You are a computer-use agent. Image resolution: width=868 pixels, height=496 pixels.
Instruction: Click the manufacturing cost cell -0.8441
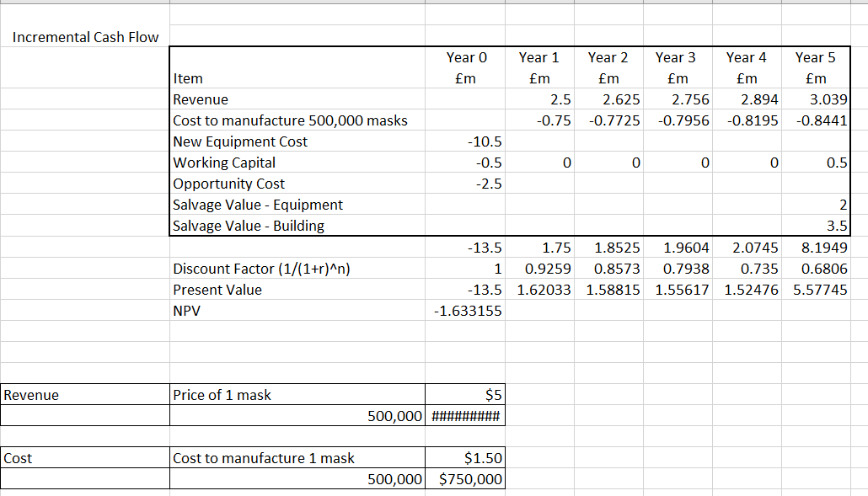(x=816, y=120)
